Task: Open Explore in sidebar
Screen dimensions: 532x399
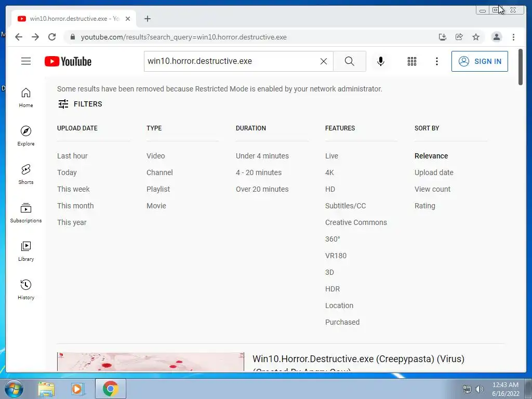Action: pyautogui.click(x=26, y=136)
